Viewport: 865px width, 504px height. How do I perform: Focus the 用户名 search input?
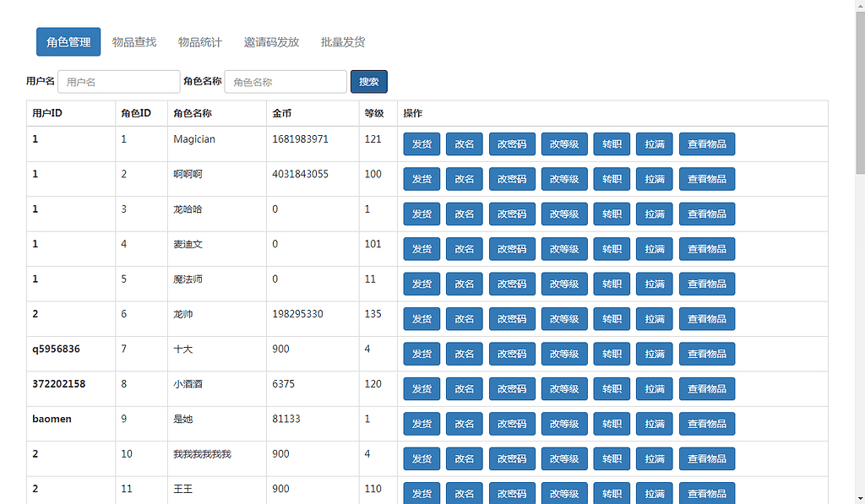(118, 82)
